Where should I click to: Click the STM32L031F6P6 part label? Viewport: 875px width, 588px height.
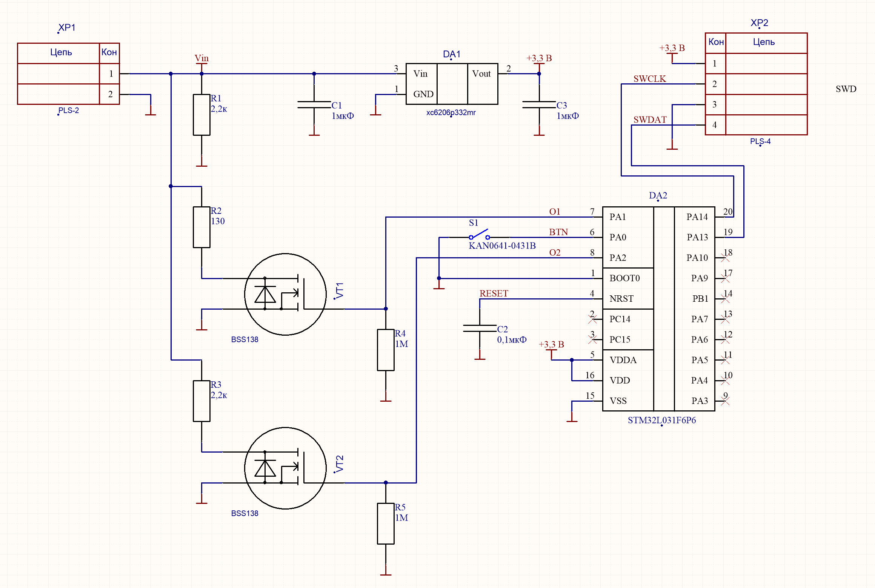pos(661,420)
